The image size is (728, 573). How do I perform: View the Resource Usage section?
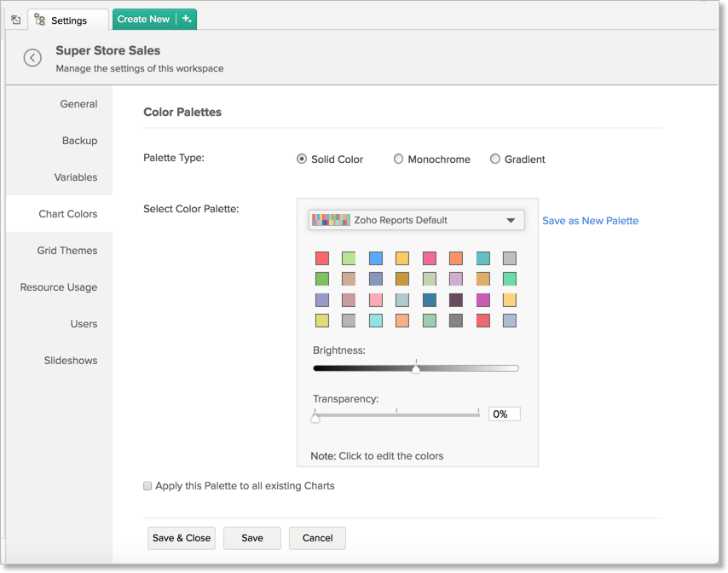(x=58, y=287)
